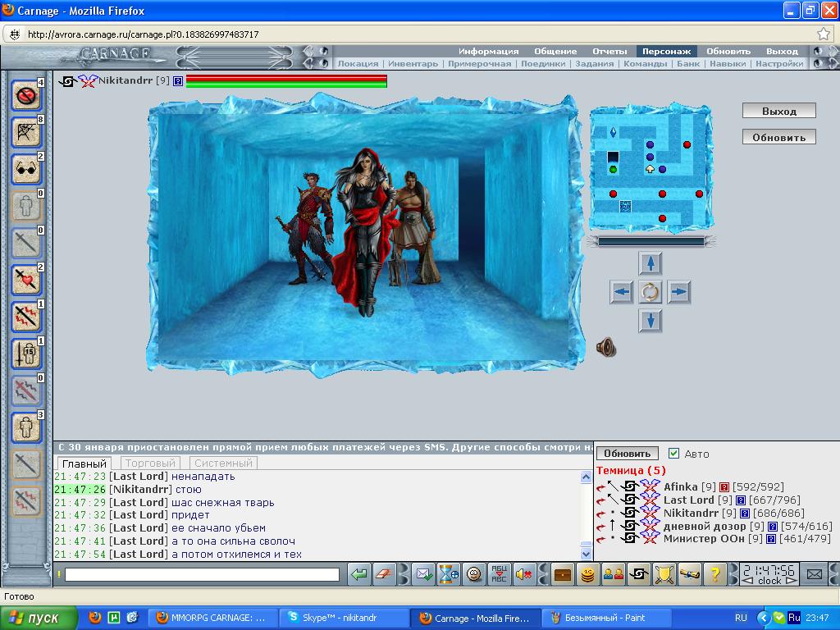Screen dimensions: 840x630
Task: Open the gold coins icon
Action: (x=587, y=575)
